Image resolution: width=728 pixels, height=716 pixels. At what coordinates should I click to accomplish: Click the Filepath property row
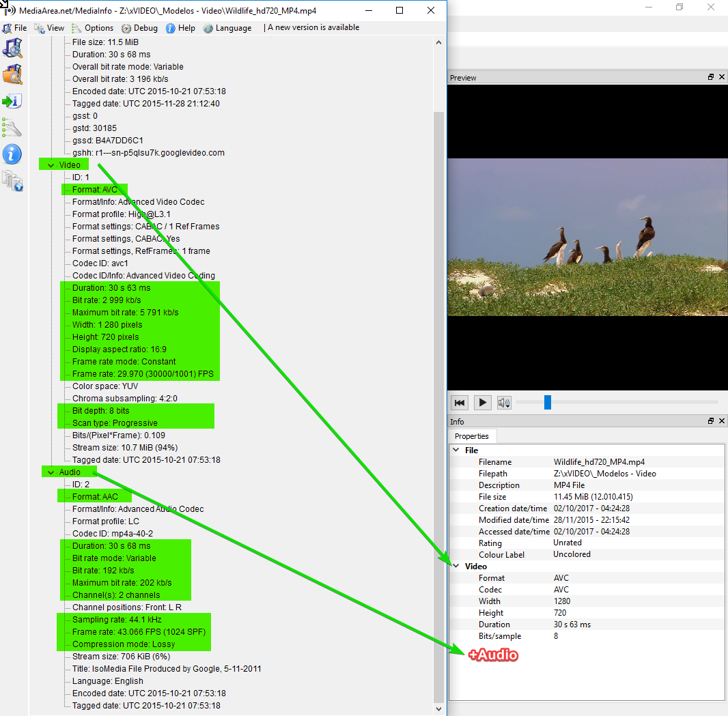pos(587,474)
